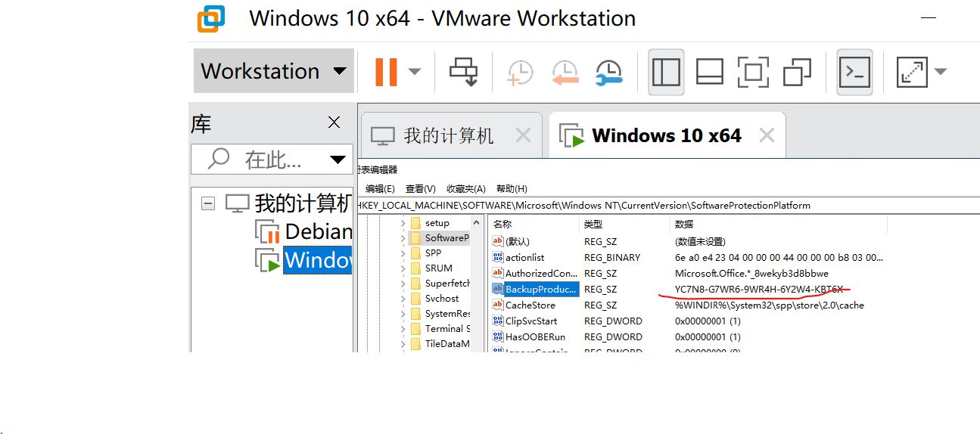Toggle the console view icon
The image size is (980, 434).
(x=854, y=72)
